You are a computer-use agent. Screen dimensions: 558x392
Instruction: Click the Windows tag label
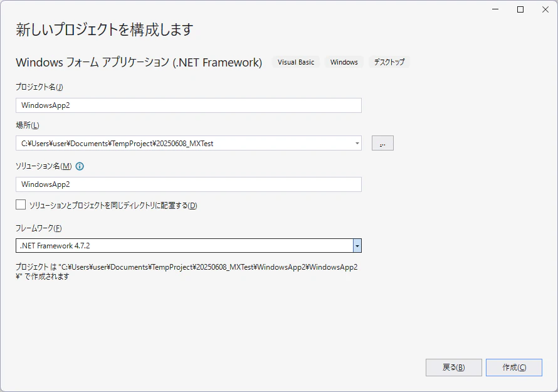pos(344,62)
